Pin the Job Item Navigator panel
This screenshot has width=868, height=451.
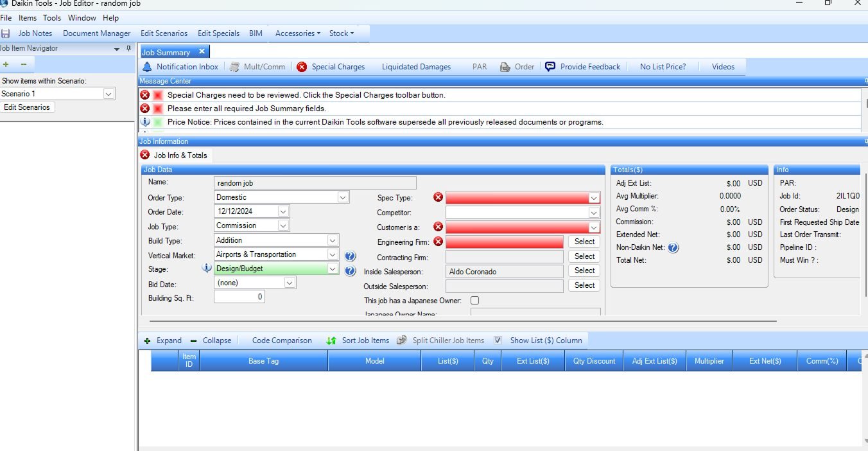[x=128, y=49]
